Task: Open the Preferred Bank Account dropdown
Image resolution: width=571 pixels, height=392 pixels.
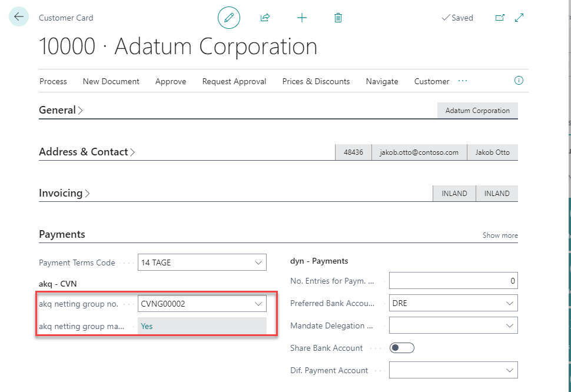Action: click(509, 304)
